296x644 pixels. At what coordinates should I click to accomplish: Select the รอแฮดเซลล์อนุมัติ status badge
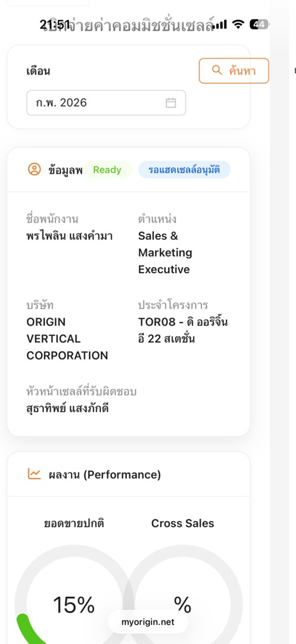point(184,170)
